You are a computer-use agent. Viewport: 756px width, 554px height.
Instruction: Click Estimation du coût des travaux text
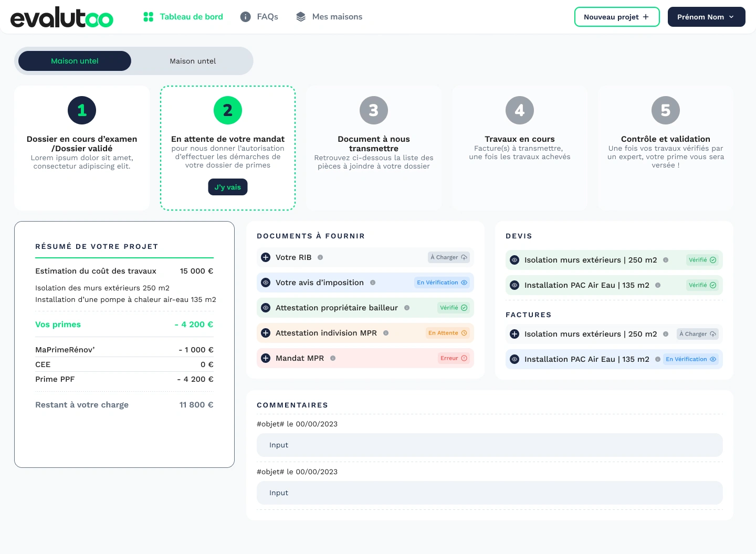pos(96,271)
